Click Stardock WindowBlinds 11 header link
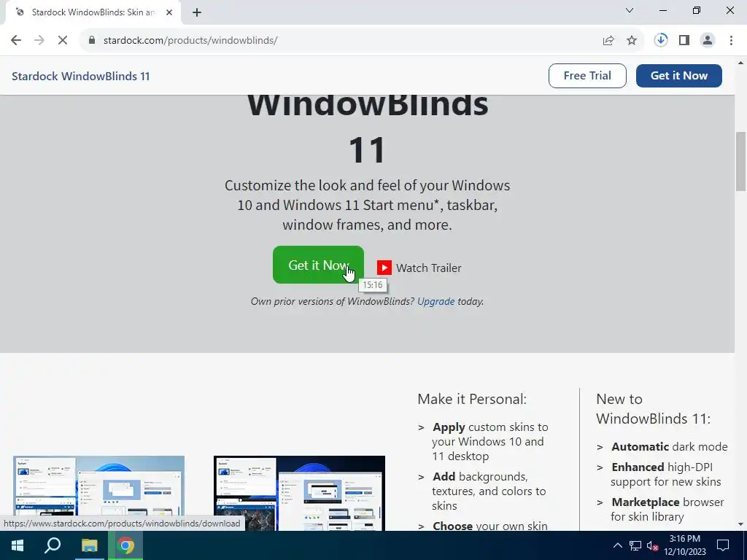The image size is (747, 560). point(80,76)
